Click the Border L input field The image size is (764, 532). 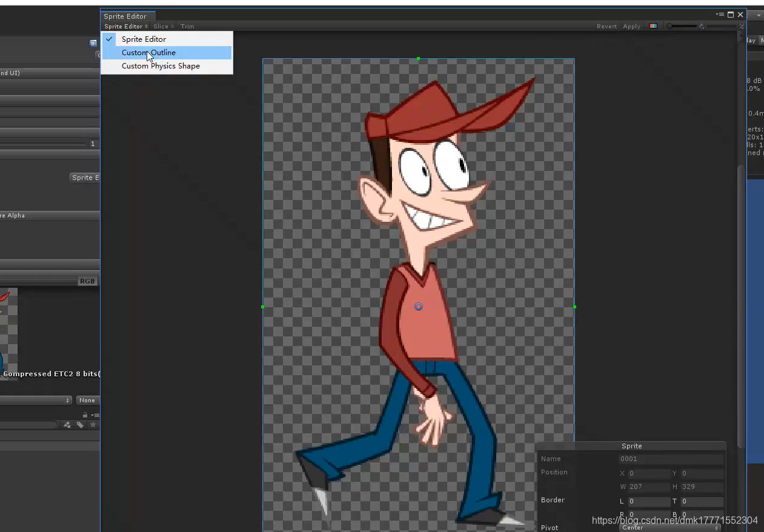649,501
